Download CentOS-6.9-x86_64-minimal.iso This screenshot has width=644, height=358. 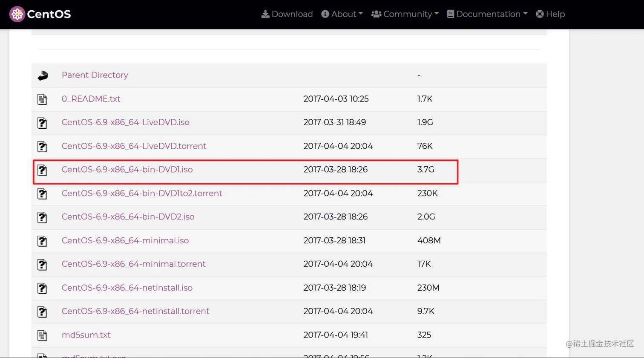click(125, 241)
